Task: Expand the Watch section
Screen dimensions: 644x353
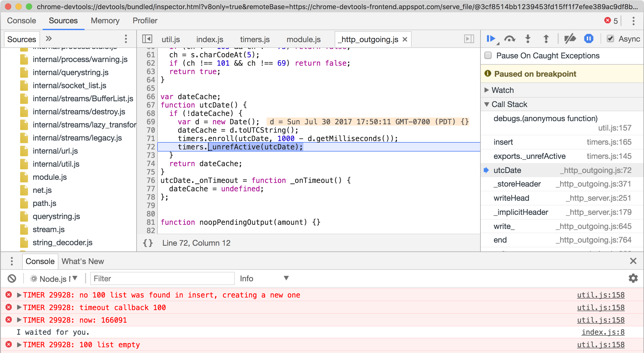Action: [487, 90]
